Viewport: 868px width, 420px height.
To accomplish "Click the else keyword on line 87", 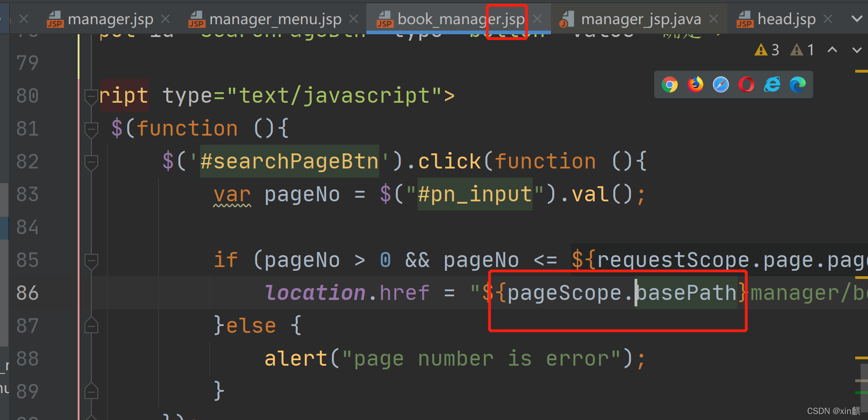I will 251,326.
